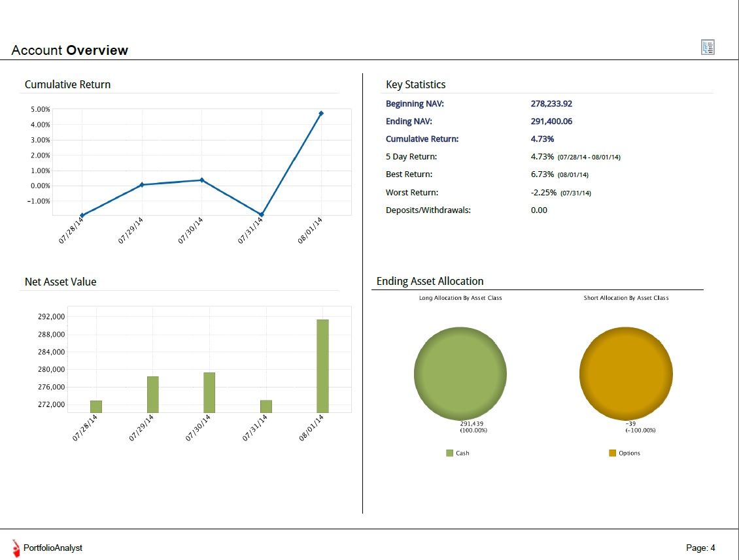Click the Short Allocation By Asset Class caption
This screenshot has height=560, width=739.
click(x=626, y=298)
